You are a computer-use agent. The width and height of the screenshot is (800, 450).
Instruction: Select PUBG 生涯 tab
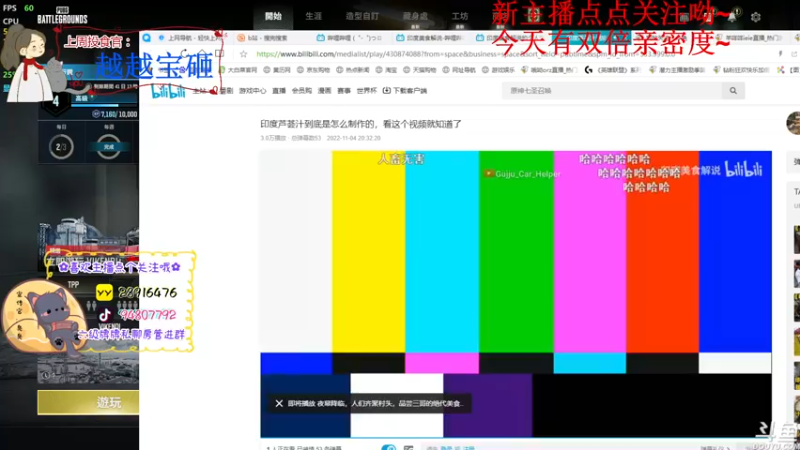click(313, 16)
